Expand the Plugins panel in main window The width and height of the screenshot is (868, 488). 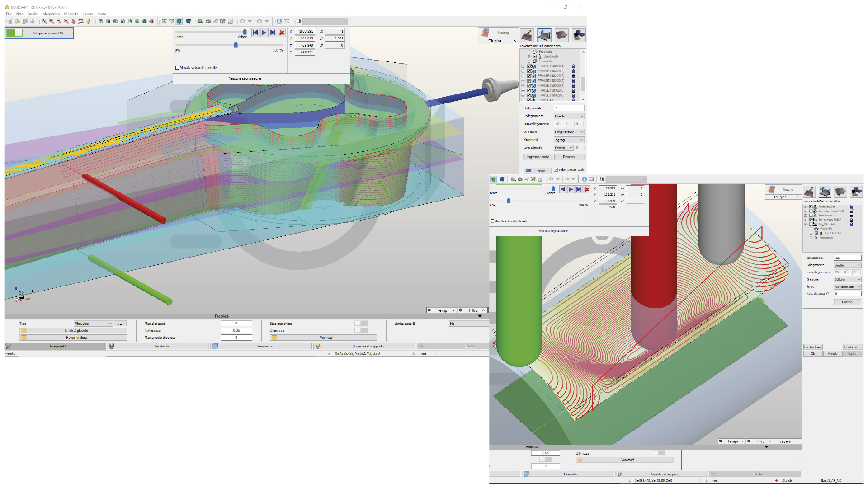click(x=497, y=41)
